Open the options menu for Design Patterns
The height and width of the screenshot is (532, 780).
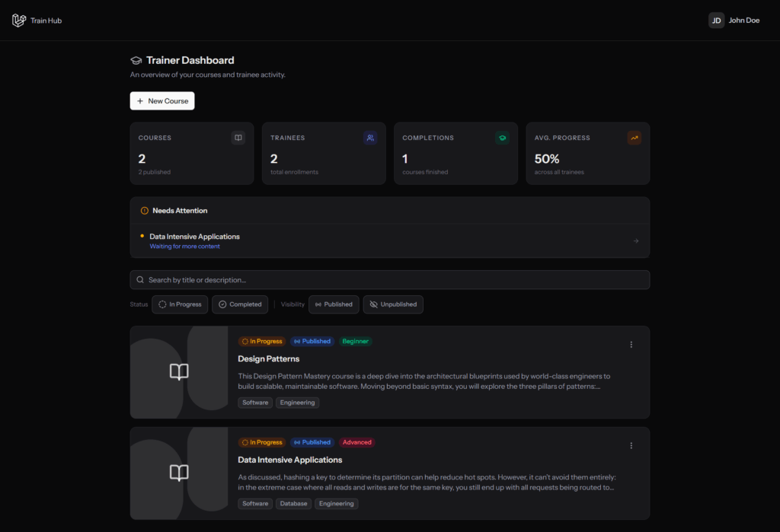631,345
